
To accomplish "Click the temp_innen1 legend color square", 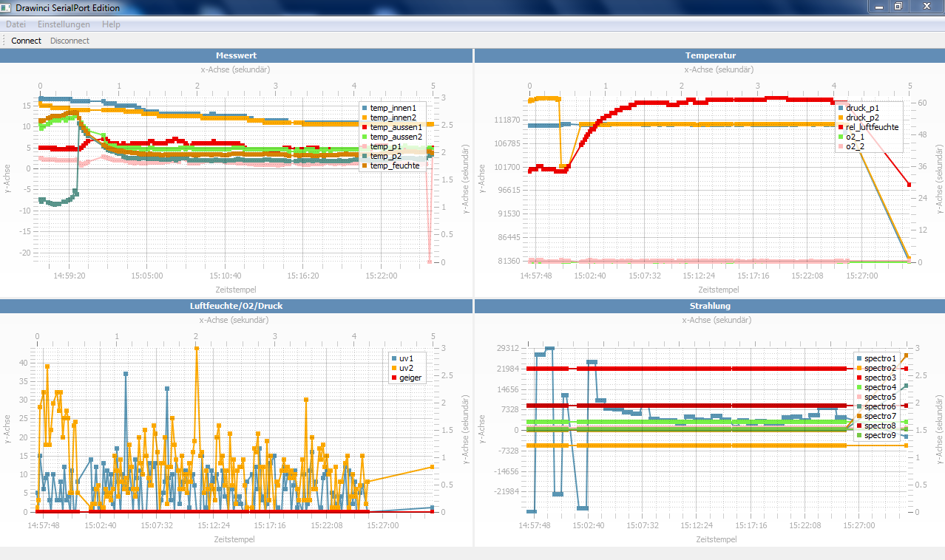I will pos(364,108).
